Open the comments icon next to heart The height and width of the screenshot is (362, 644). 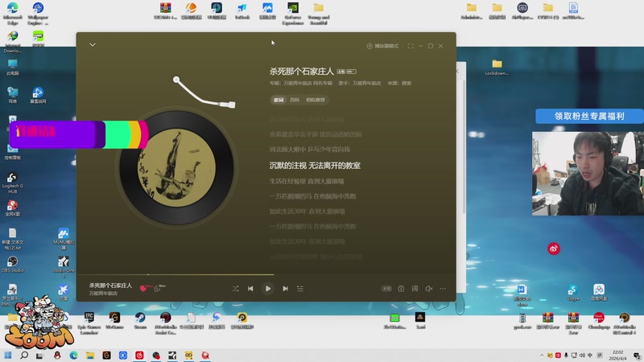(157, 289)
